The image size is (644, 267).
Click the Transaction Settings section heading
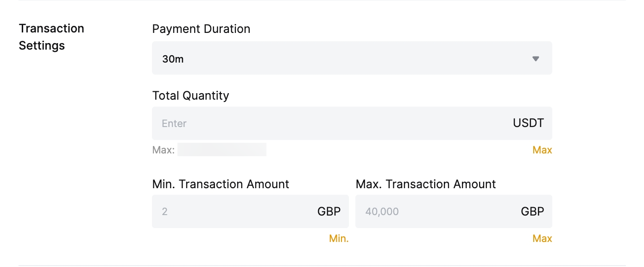point(51,37)
